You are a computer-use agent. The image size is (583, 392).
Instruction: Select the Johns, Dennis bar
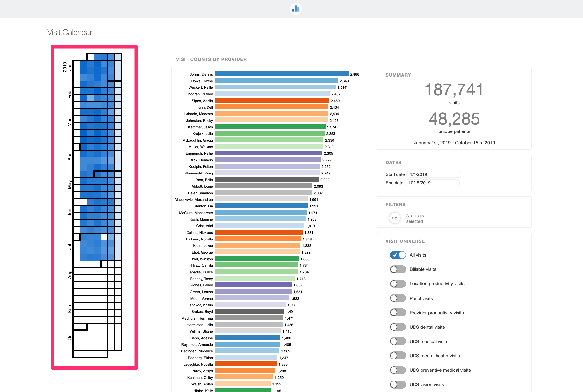(281, 74)
